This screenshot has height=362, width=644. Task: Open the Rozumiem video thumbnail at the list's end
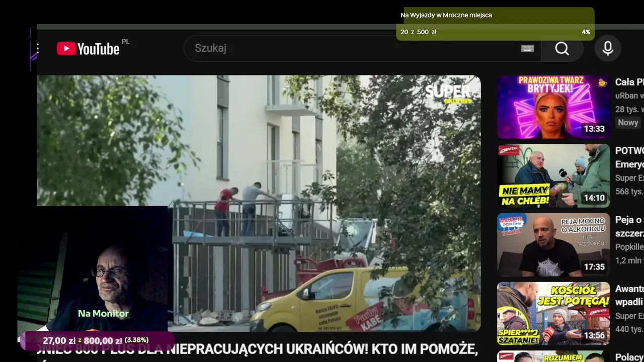(553, 356)
